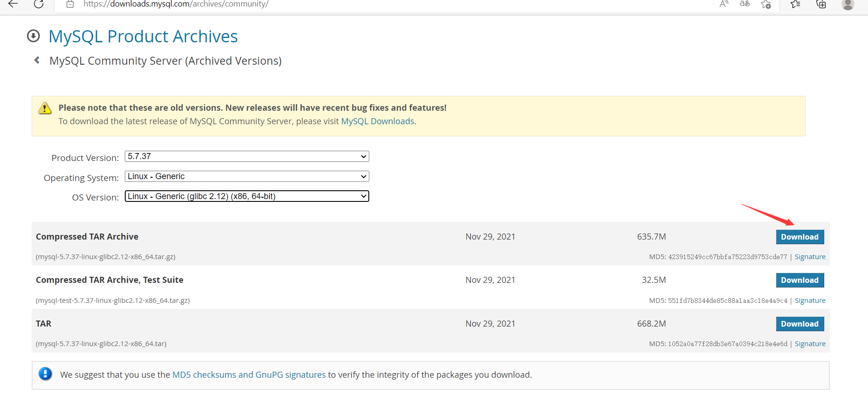Click the translate page icon

click(745, 4)
